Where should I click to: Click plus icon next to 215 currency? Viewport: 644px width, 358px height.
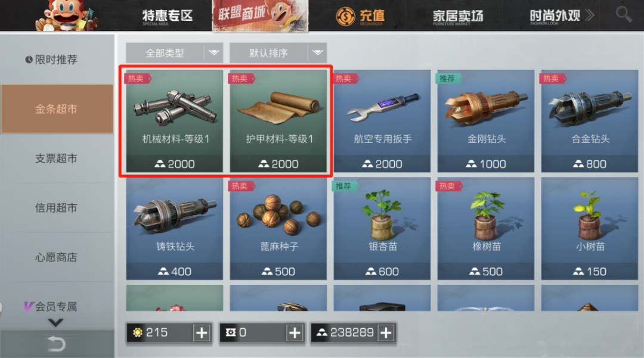point(202,332)
